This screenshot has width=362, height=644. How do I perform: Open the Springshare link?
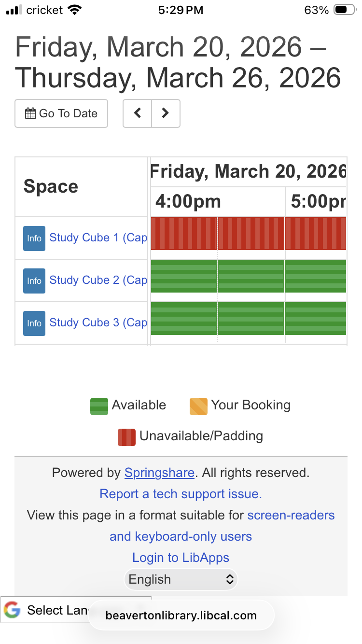pos(159,473)
